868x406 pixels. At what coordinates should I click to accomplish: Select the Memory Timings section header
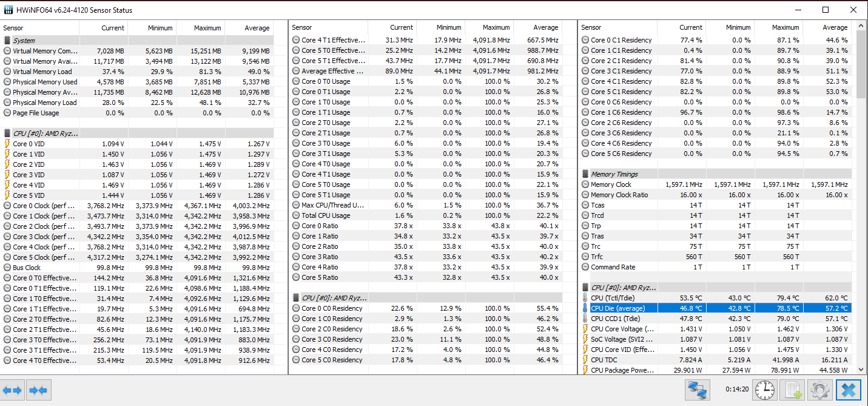(614, 174)
